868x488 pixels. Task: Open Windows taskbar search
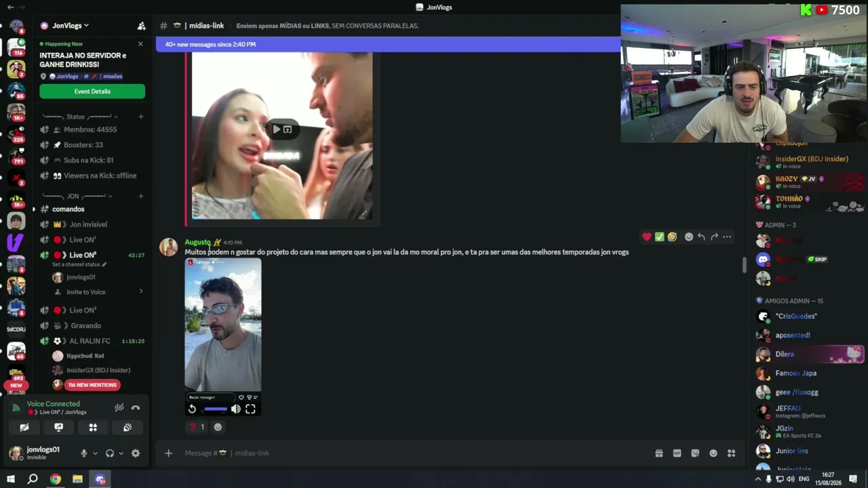[x=33, y=479]
